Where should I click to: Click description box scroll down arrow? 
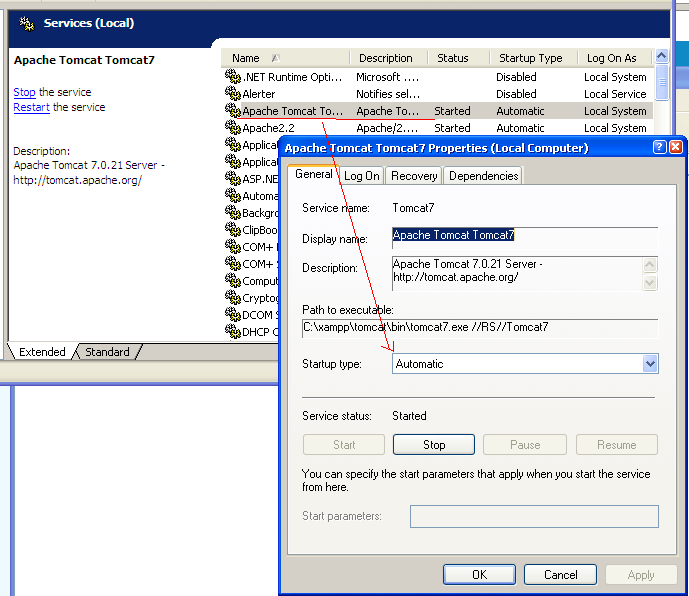(x=650, y=283)
